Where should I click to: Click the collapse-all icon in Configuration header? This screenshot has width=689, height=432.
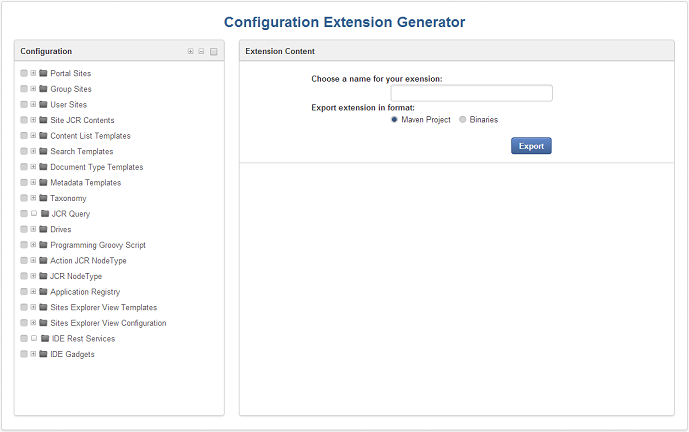pos(201,51)
